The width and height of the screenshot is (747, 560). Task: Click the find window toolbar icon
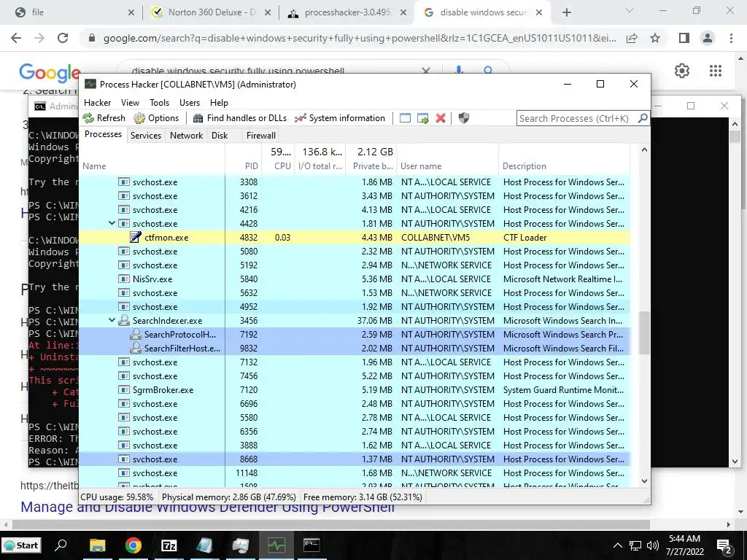pos(405,118)
